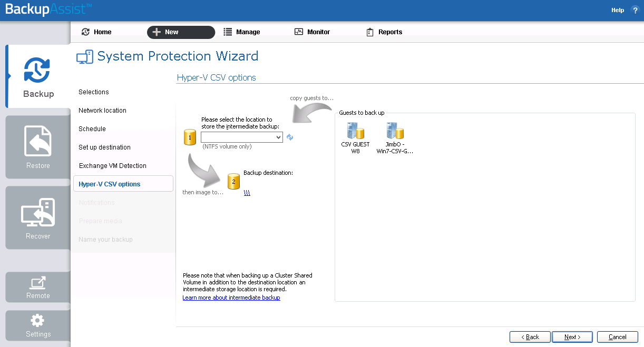This screenshot has width=644, height=347.
Task: Select the Exchange VM Detection step
Action: point(113,166)
